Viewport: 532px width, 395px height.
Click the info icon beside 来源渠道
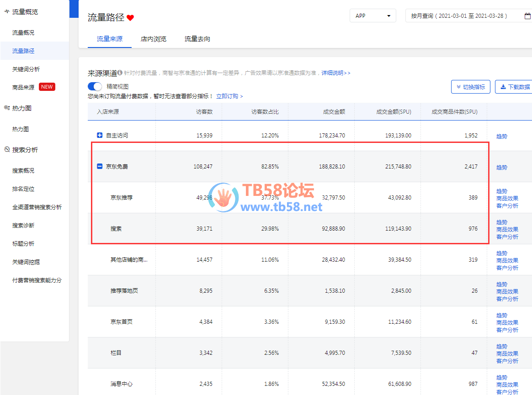click(x=120, y=73)
